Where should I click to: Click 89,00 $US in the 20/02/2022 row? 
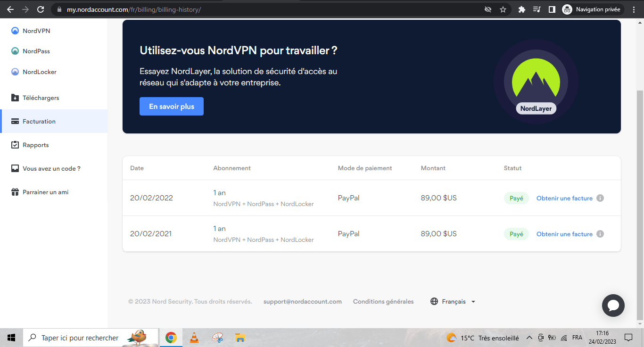point(439,198)
